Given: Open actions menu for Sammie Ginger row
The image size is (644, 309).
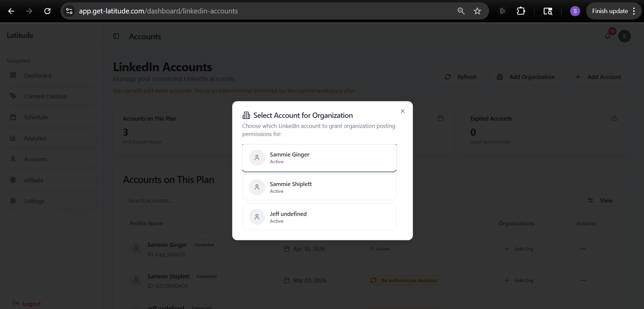Looking at the screenshot, I should click(583, 249).
